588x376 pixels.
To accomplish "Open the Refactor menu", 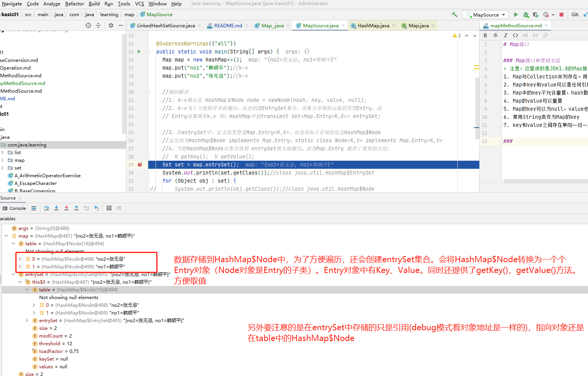I will pos(74,4).
